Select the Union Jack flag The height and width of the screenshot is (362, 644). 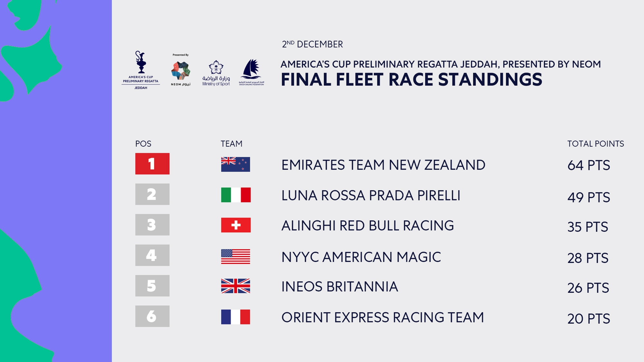[235, 286]
